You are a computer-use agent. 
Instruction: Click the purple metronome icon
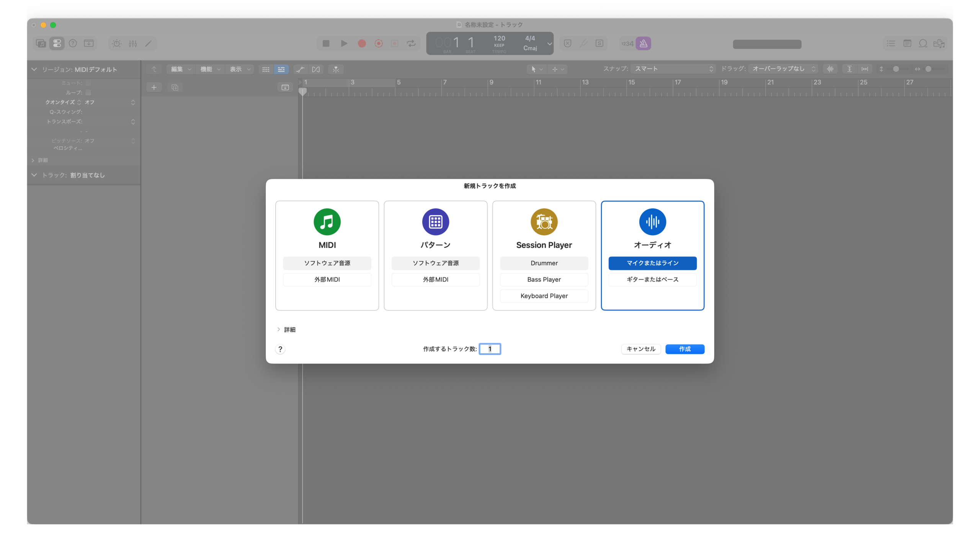tap(643, 44)
